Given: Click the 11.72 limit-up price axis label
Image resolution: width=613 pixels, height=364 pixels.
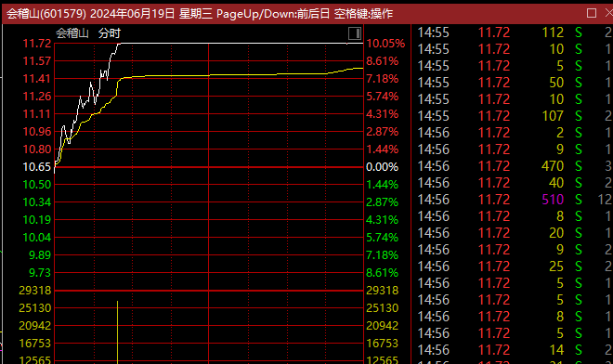Looking at the screenshot, I should 37,44.
